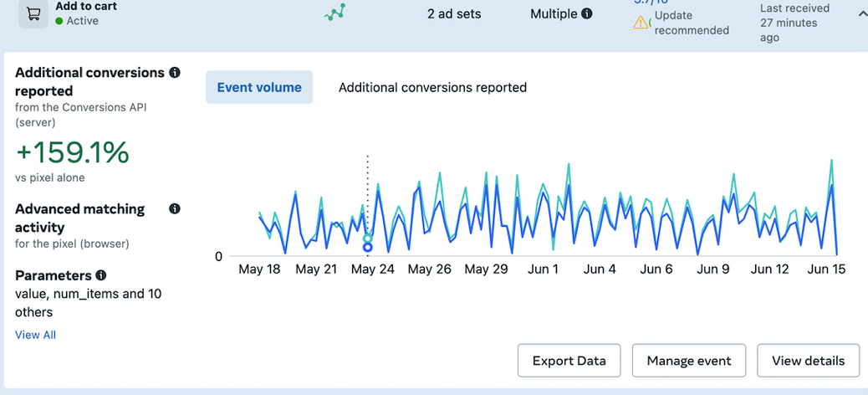868x395 pixels.
Task: Click 'value, num_items and 10 others' text
Action: click(x=89, y=302)
